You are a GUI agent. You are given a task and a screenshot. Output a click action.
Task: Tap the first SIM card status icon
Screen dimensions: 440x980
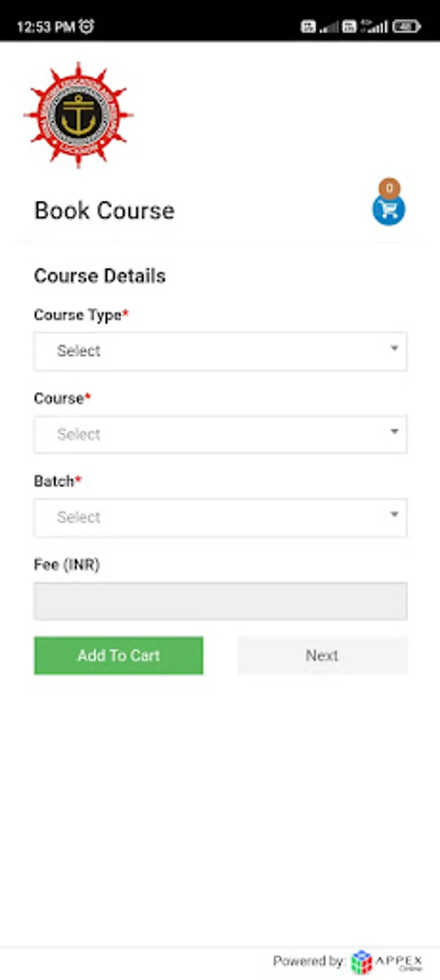pos(308,26)
